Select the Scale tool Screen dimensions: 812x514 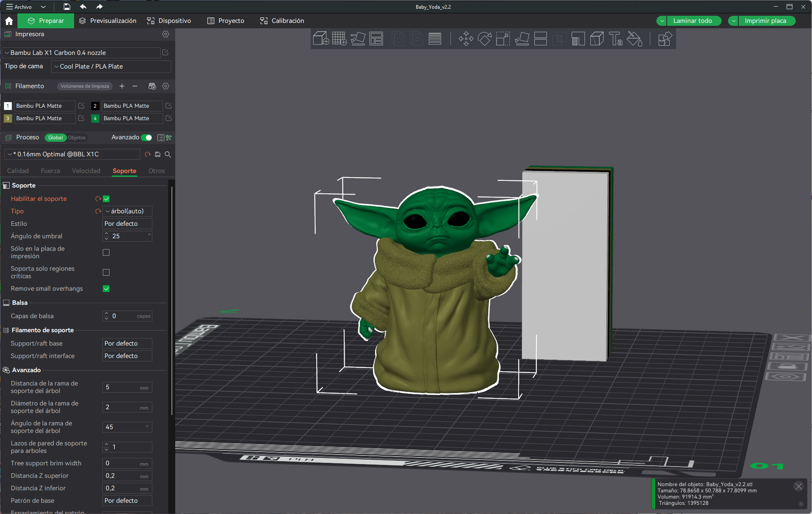[503, 39]
